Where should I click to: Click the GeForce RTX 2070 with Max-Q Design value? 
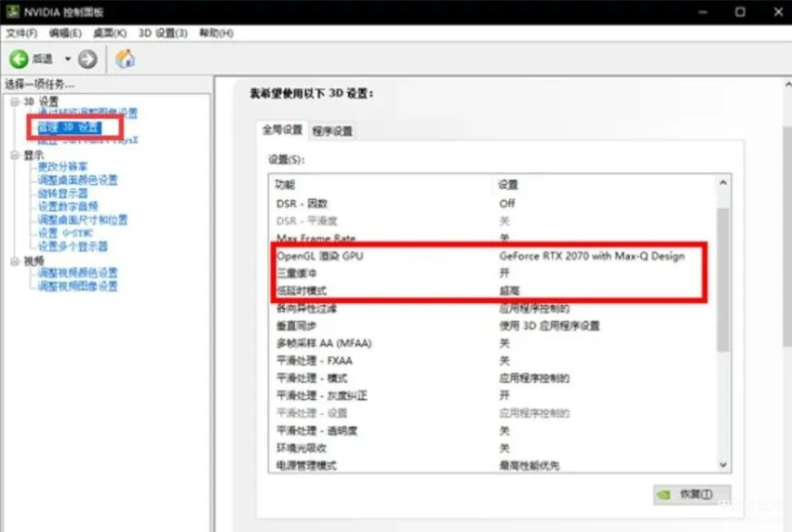click(592, 256)
